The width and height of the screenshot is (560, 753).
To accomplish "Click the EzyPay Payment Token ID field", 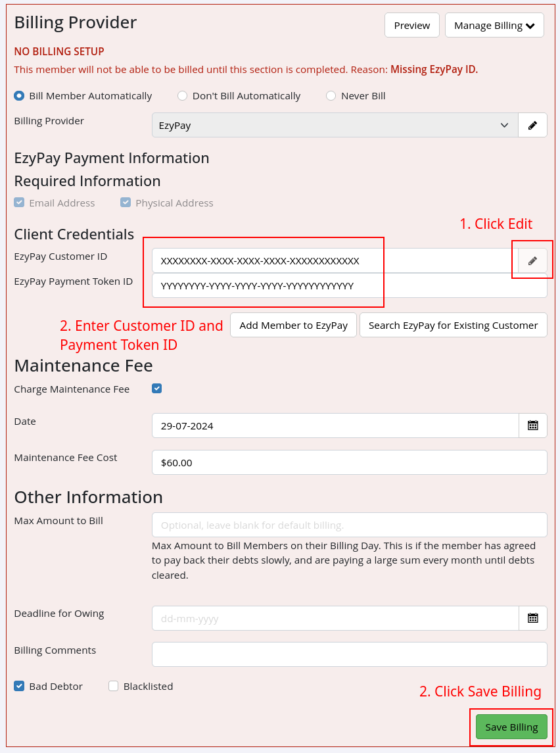I will coord(349,285).
